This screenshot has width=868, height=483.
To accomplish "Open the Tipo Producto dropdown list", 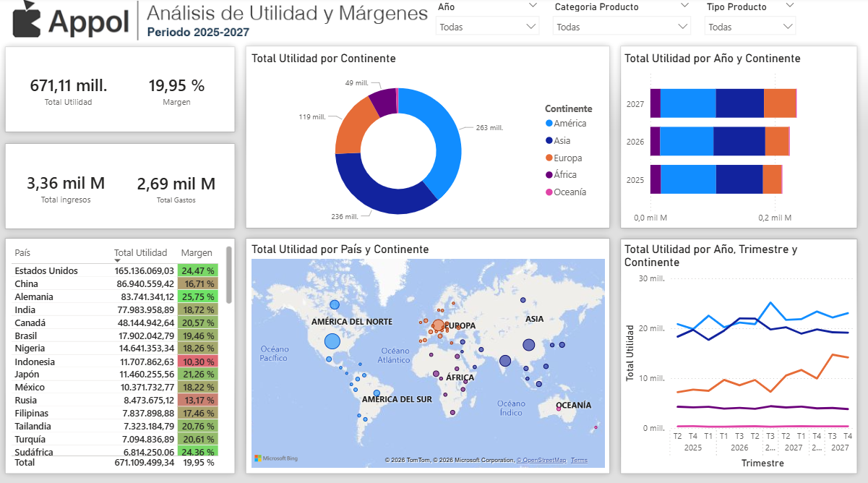I will (x=749, y=27).
